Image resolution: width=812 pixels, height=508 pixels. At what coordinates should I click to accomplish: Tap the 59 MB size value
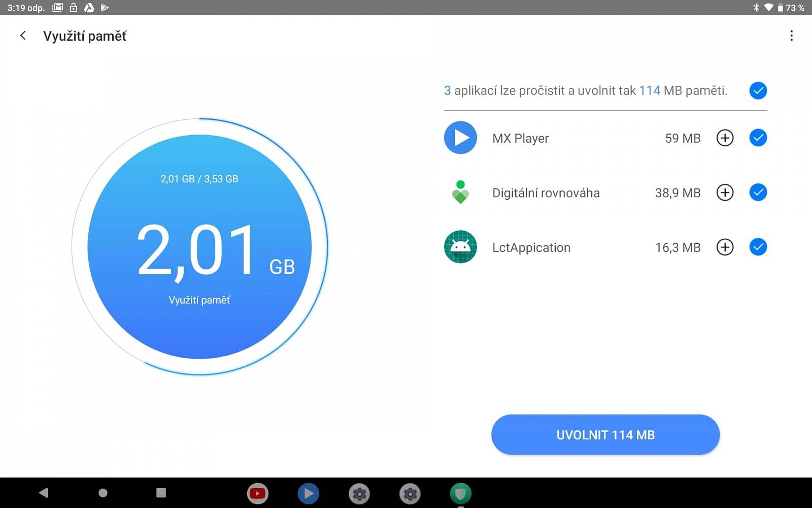point(683,138)
